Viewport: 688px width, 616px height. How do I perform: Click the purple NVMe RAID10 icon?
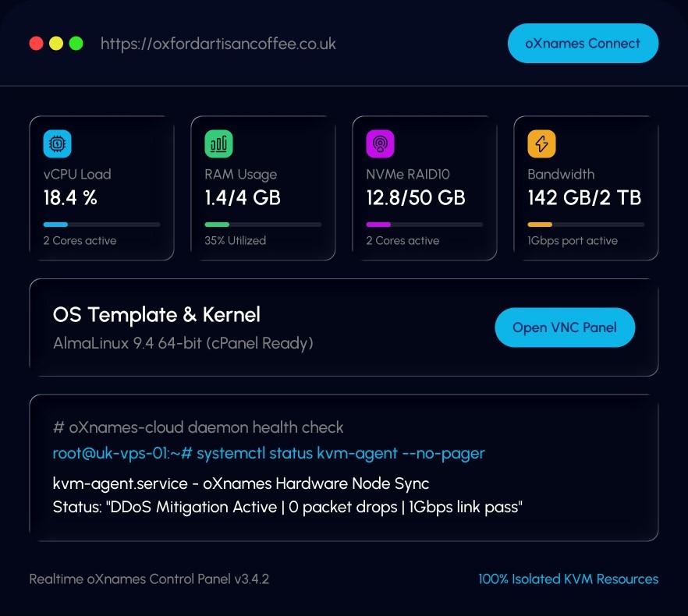click(380, 143)
